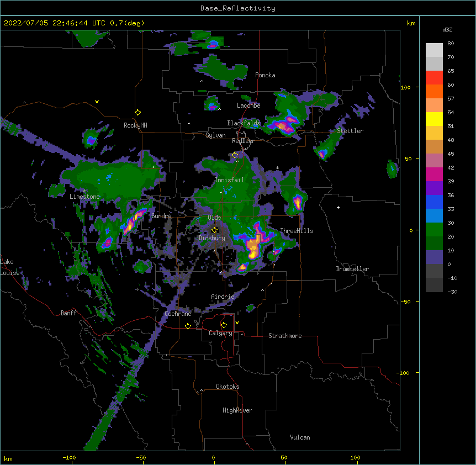Select the -50 tick on bottom axis
The image size is (476, 465).
click(x=141, y=457)
